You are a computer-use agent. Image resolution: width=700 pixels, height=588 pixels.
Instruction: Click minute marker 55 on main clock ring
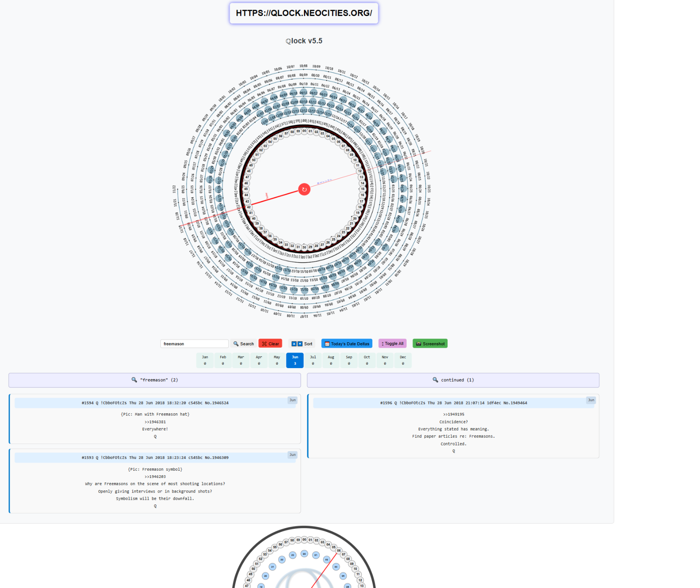tap(275, 138)
